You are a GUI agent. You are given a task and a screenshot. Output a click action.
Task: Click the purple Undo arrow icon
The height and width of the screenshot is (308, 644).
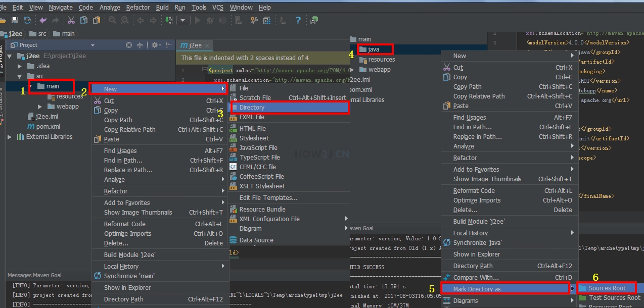(43, 20)
